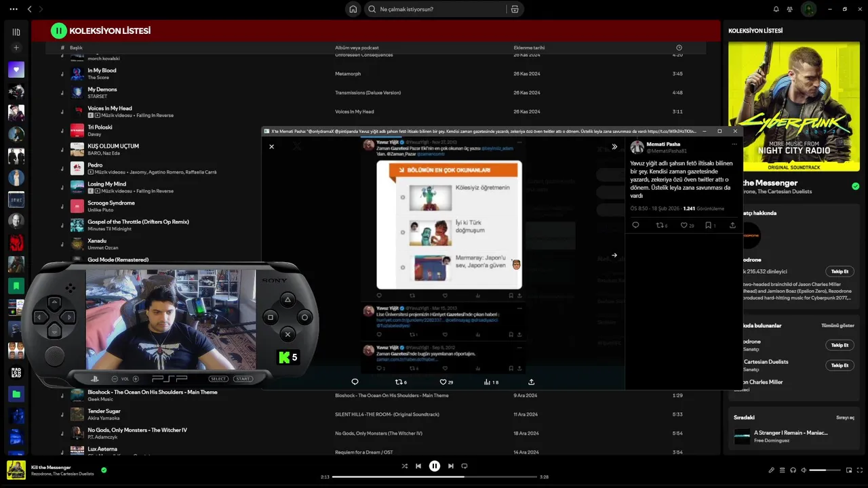Bookmark Memati Pasha's tweet in side panel
This screenshot has width=868, height=488.
[x=709, y=225]
